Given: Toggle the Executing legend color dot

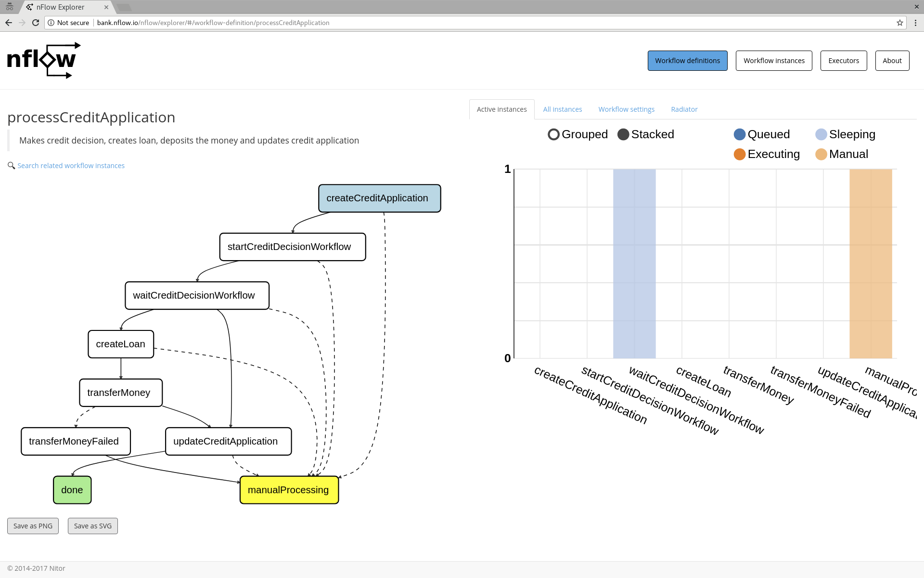Looking at the screenshot, I should tap(739, 154).
